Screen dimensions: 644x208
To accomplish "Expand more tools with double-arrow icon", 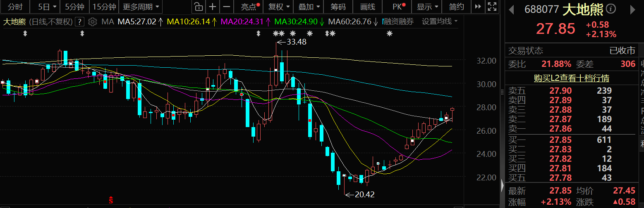I will [478, 7].
